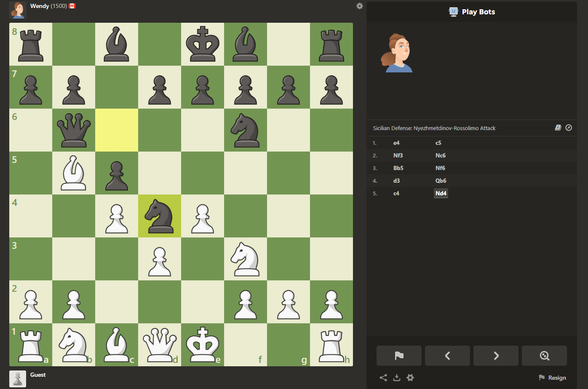
Task: Click the black knight on f6
Action: (x=246, y=130)
